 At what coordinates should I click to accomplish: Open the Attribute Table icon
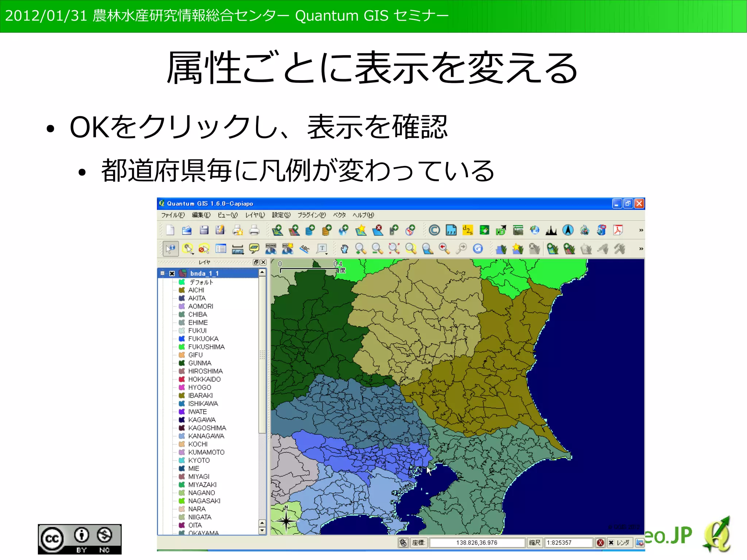coord(221,249)
